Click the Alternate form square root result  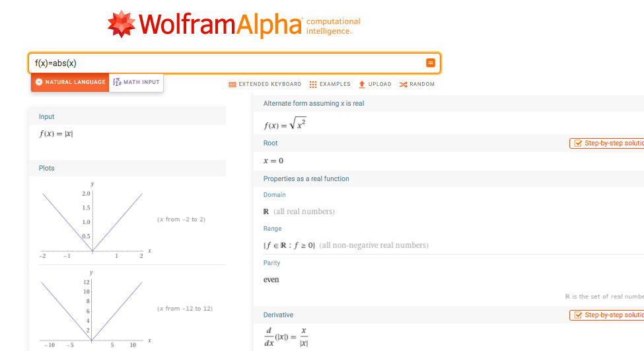coord(285,124)
